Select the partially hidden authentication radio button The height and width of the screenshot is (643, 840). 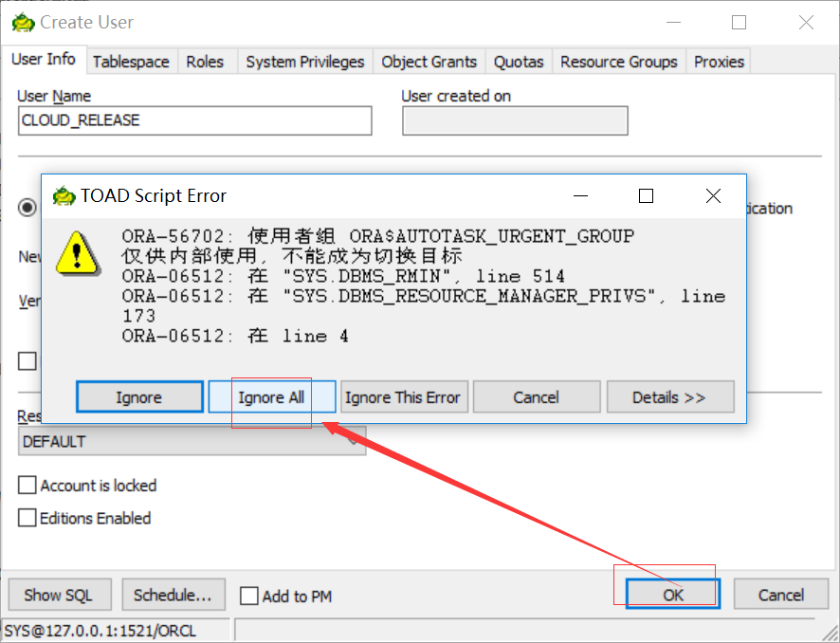[27, 208]
